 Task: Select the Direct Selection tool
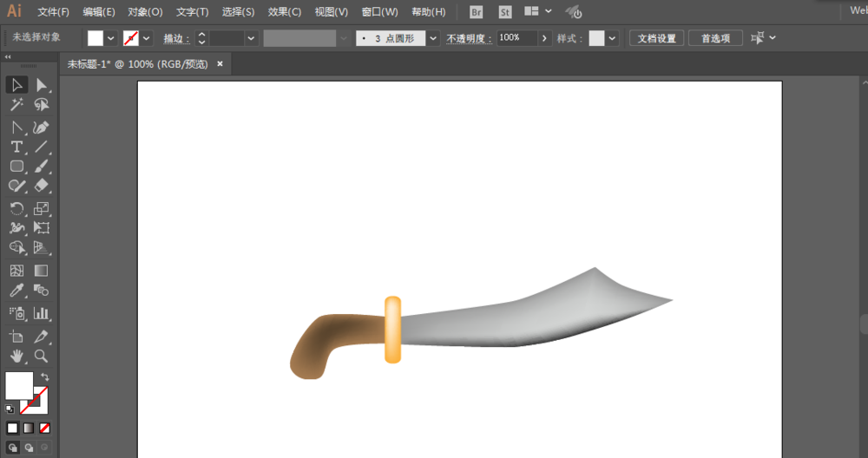(x=41, y=85)
